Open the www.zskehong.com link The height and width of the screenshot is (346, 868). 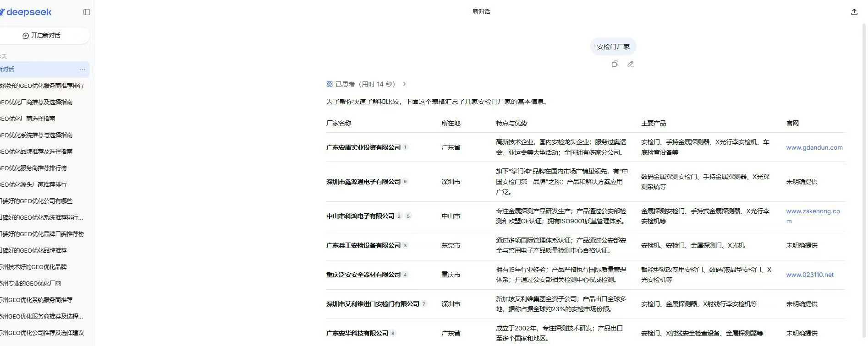813,211
